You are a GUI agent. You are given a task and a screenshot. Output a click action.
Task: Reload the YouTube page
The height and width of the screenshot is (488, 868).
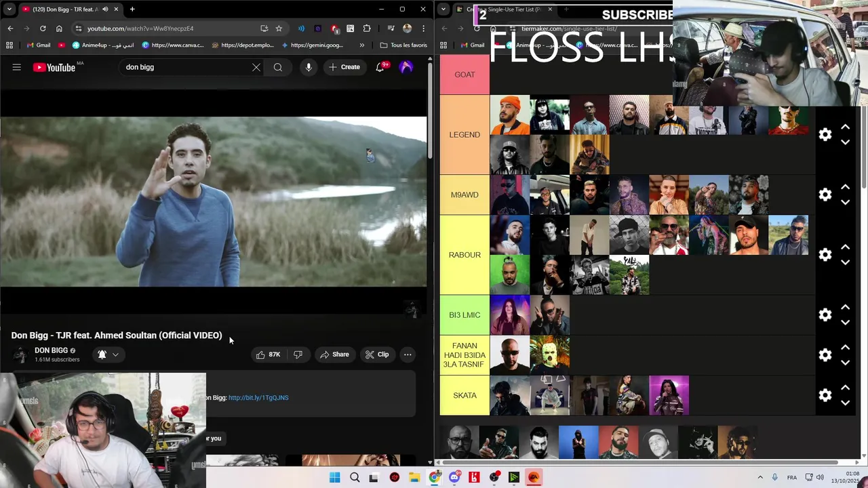(43, 28)
